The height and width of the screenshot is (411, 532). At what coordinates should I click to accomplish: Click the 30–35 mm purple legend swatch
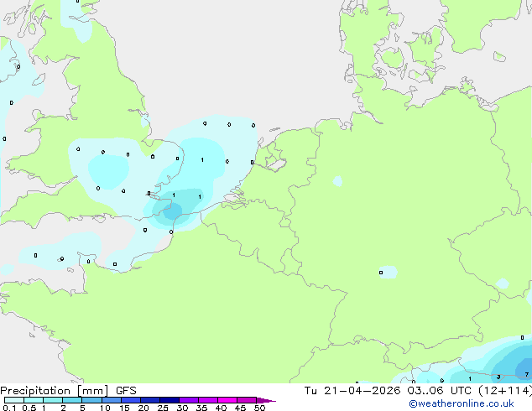(189, 400)
